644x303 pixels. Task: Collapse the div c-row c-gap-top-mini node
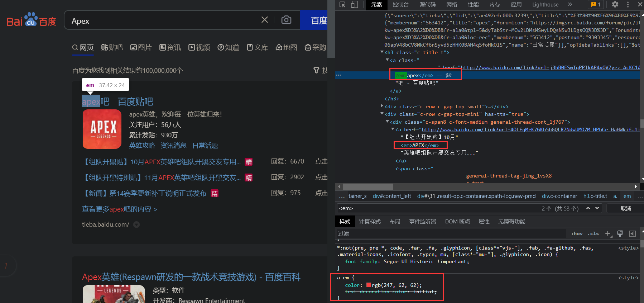point(382,114)
